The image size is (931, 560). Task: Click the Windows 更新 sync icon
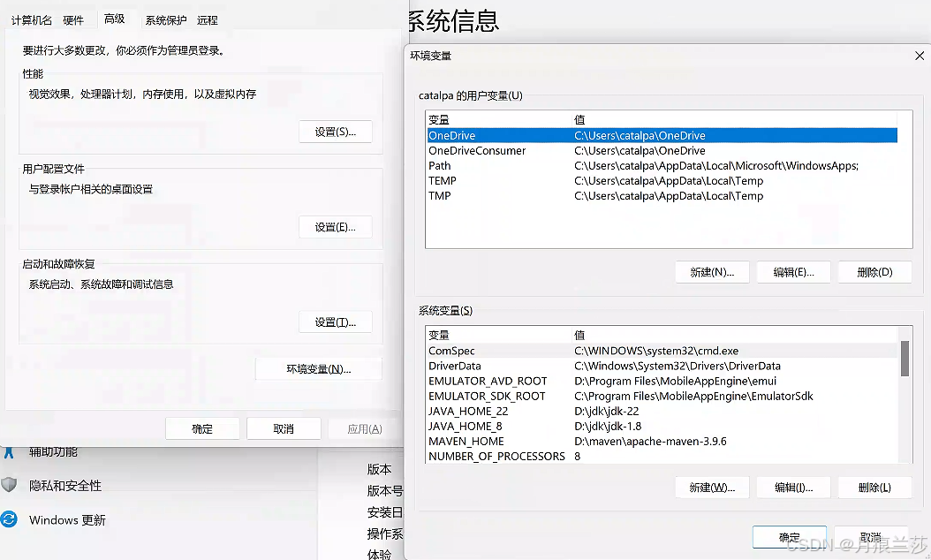point(9,519)
